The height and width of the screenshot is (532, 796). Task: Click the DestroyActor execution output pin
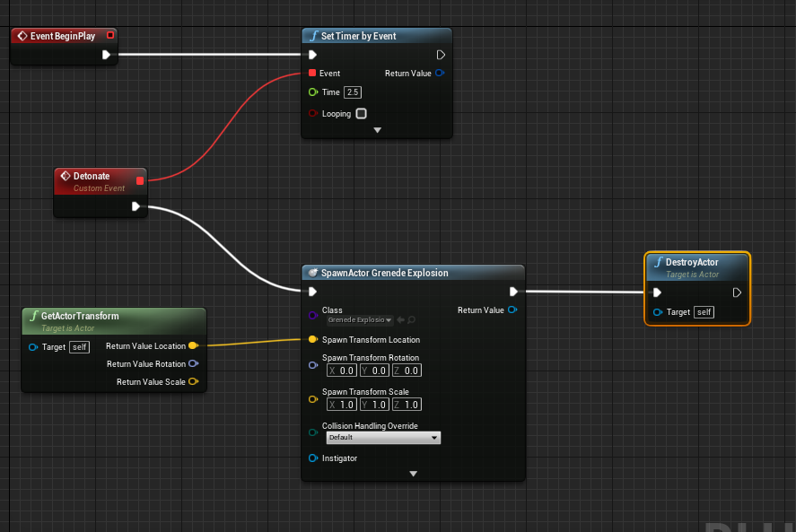click(737, 292)
